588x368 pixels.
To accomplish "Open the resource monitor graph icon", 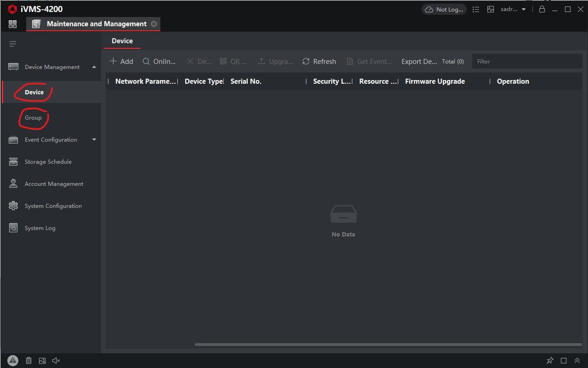I will (x=491, y=9).
